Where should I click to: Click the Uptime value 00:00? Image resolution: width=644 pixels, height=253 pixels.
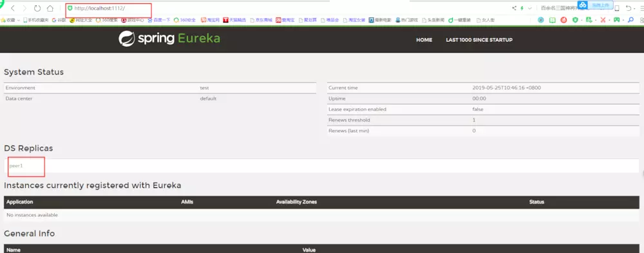click(479, 98)
